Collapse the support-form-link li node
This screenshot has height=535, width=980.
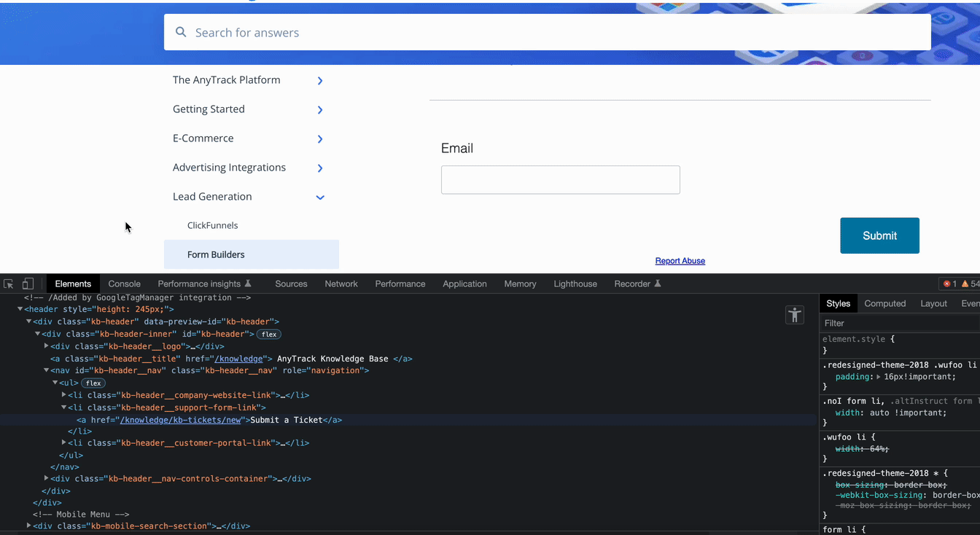point(64,407)
